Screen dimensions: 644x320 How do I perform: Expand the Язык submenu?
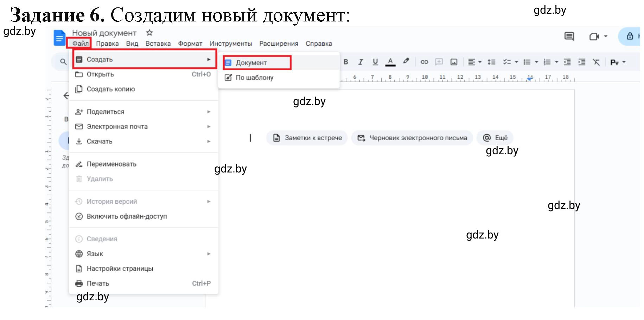(144, 254)
